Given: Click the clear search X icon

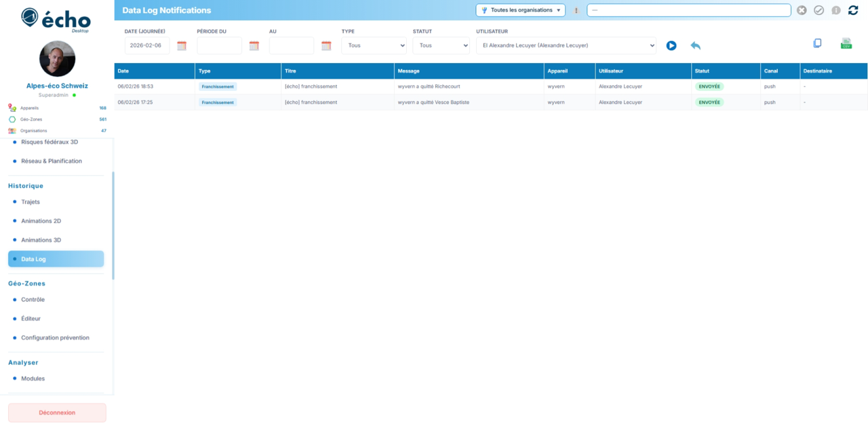Looking at the screenshot, I should pyautogui.click(x=802, y=10).
